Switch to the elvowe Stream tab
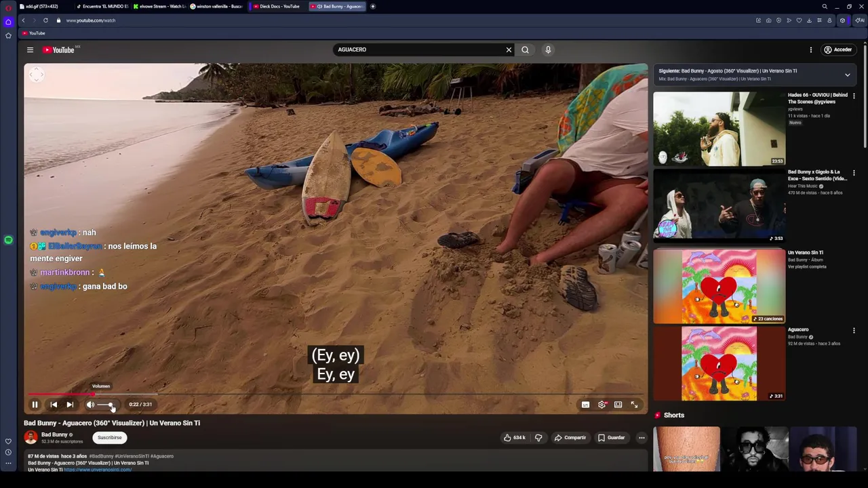The image size is (868, 488). coord(160,6)
